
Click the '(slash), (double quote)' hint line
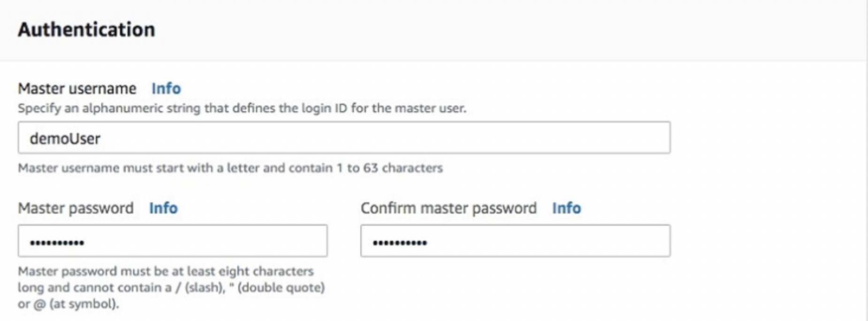pyautogui.click(x=171, y=287)
